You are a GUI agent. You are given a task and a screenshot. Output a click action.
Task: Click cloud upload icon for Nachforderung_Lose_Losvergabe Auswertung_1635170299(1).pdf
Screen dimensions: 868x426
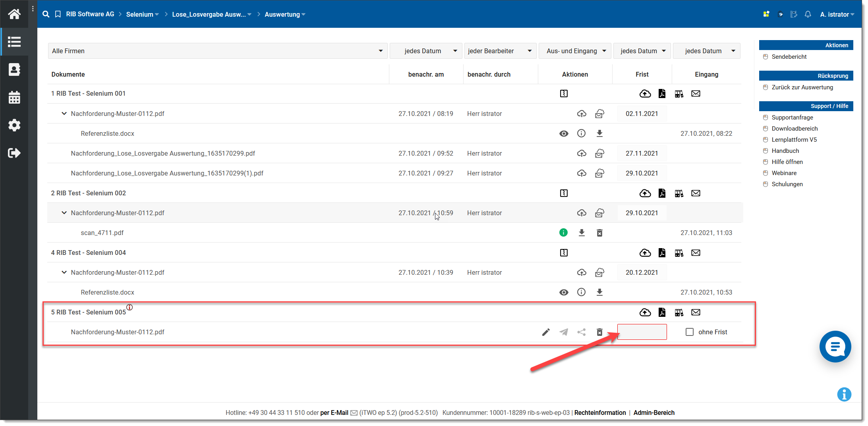point(582,173)
